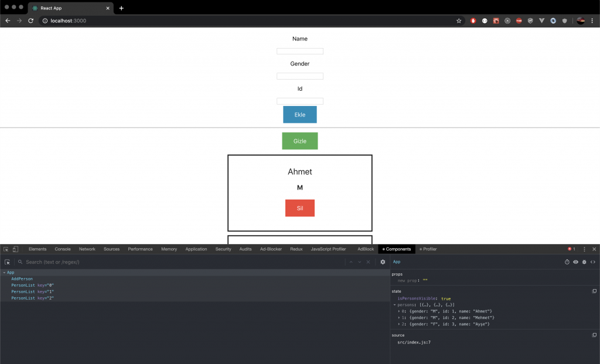Select the suspend component stopwatch icon
The width and height of the screenshot is (600, 364).
(567, 262)
